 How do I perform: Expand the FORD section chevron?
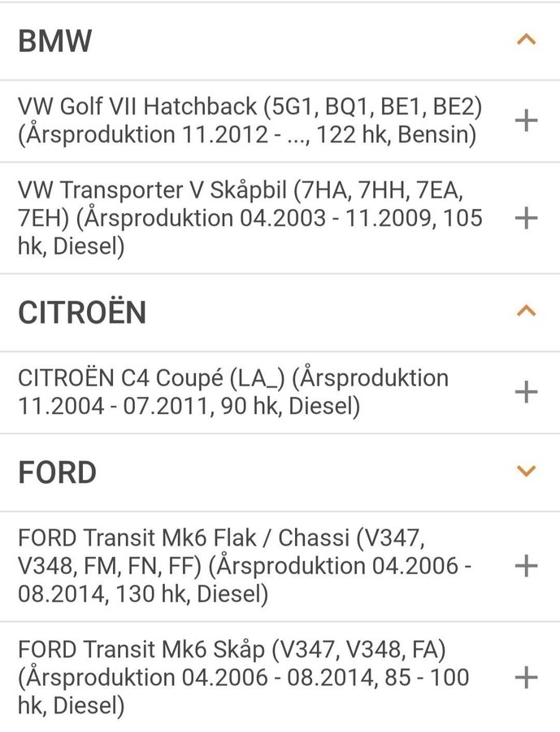(526, 471)
